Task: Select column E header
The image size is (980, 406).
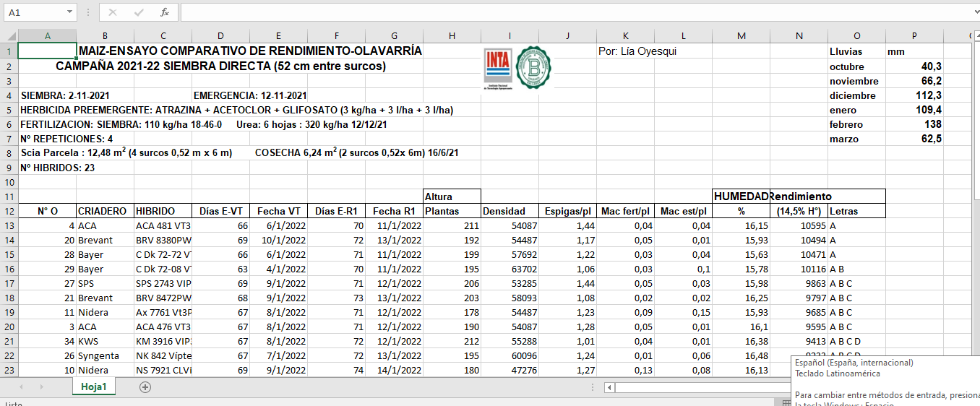Action: coord(278,36)
